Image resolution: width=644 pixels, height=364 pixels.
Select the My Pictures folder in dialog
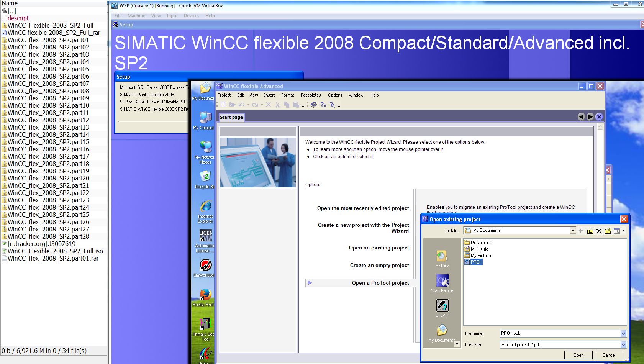pyautogui.click(x=478, y=256)
